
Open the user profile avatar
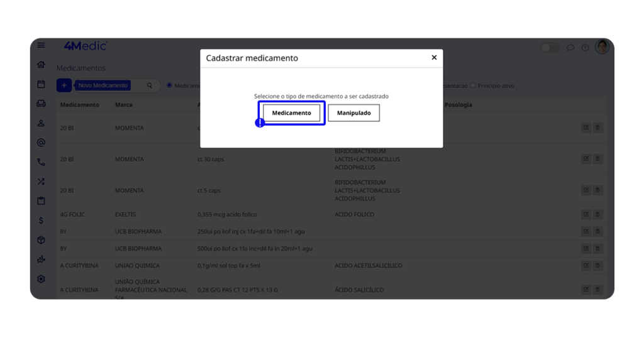tap(602, 47)
